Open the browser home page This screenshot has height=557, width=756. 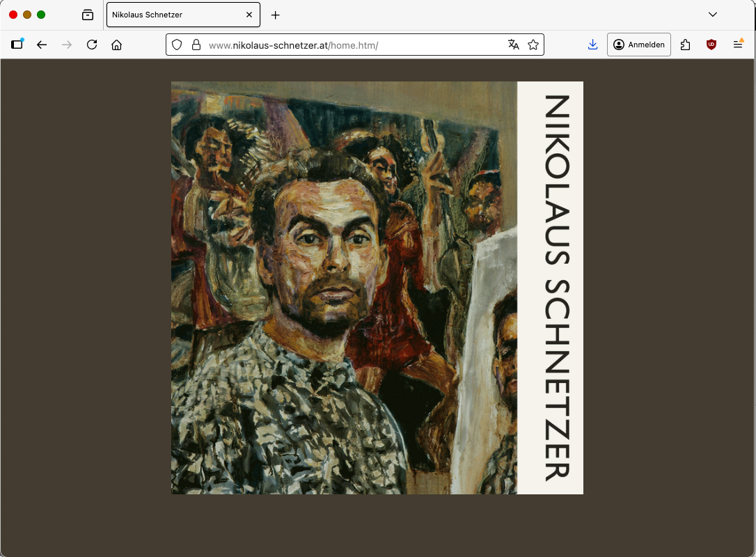(x=117, y=45)
